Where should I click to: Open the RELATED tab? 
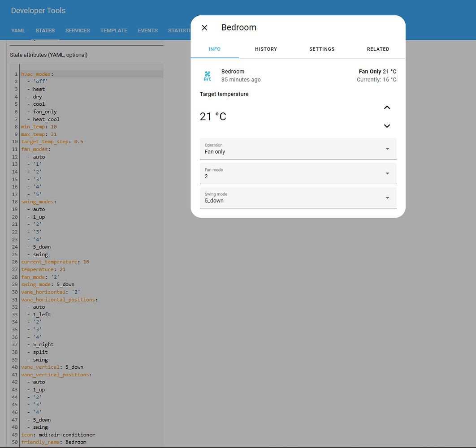pyautogui.click(x=378, y=49)
